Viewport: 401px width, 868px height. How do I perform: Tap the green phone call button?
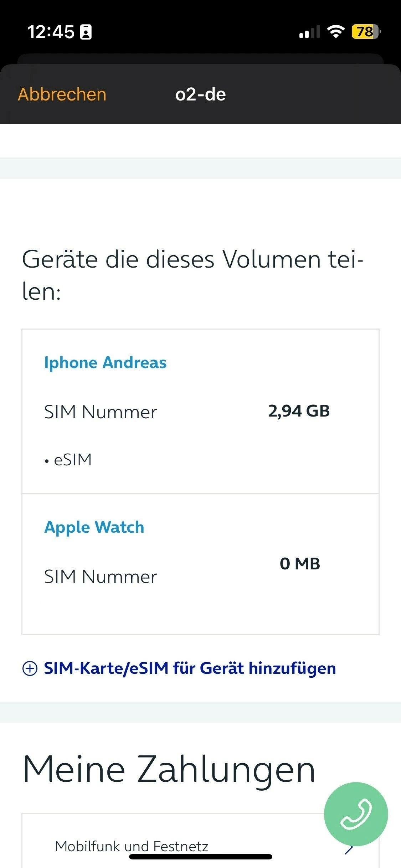pos(356,814)
